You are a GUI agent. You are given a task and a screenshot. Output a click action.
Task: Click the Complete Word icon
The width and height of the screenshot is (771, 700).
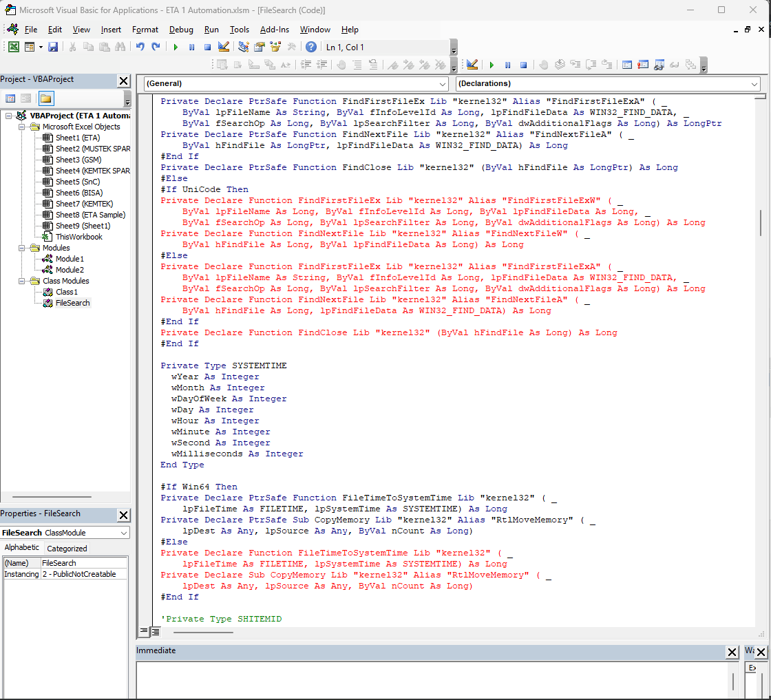pos(286,65)
